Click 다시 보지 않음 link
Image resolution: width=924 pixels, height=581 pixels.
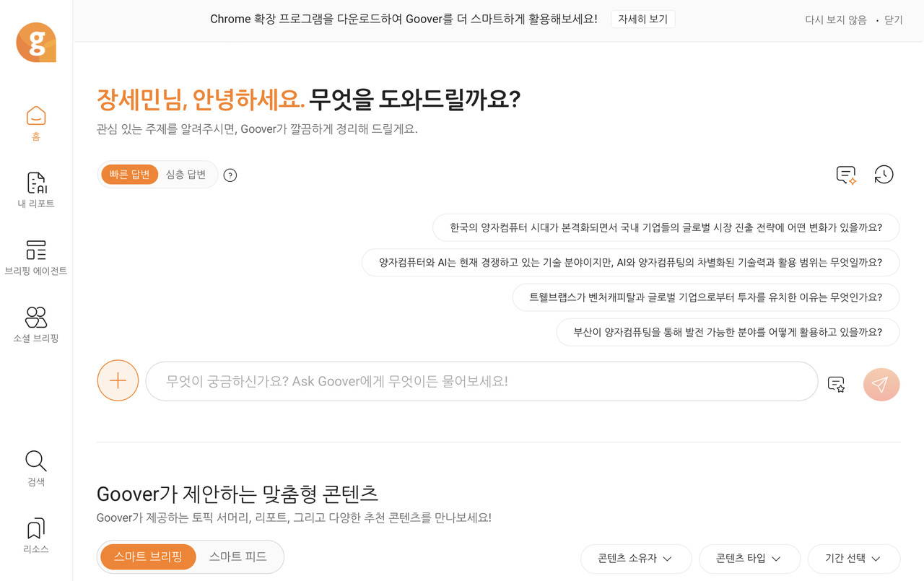point(836,20)
